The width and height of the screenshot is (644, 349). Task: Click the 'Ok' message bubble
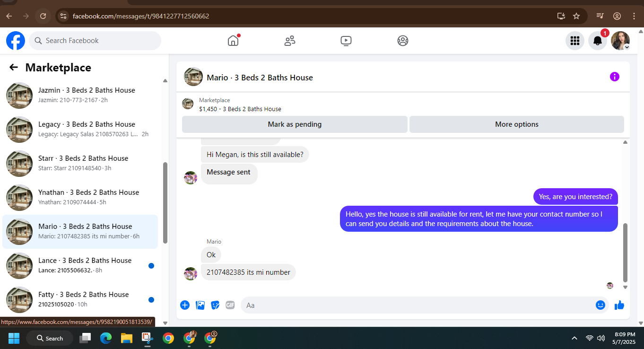[x=211, y=255]
